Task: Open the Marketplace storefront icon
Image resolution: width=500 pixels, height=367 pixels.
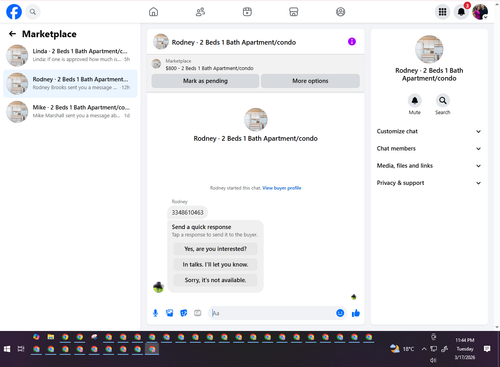Action: [294, 12]
